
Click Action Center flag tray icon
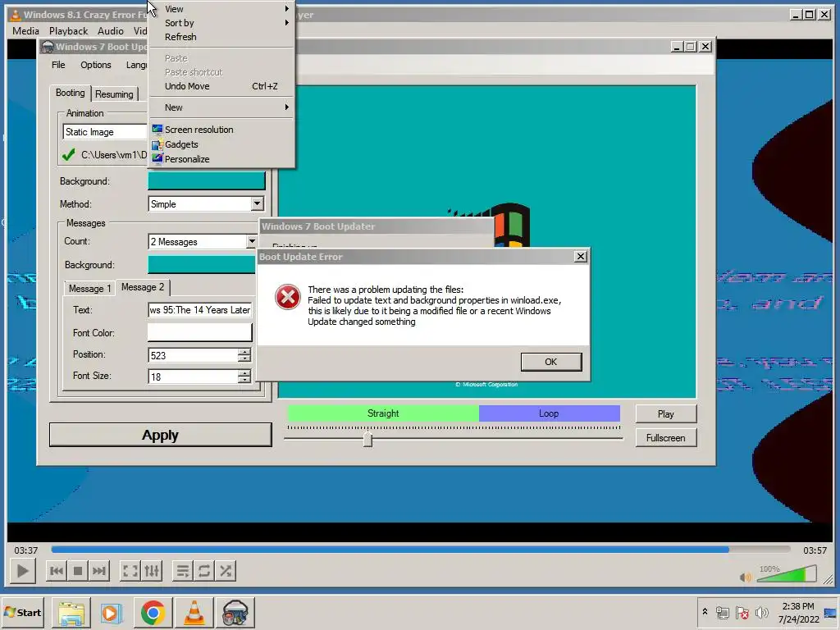tap(742, 612)
